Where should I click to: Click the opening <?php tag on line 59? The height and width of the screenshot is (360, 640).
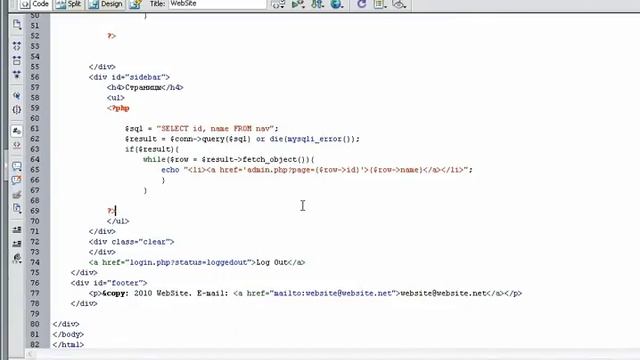click(118, 108)
